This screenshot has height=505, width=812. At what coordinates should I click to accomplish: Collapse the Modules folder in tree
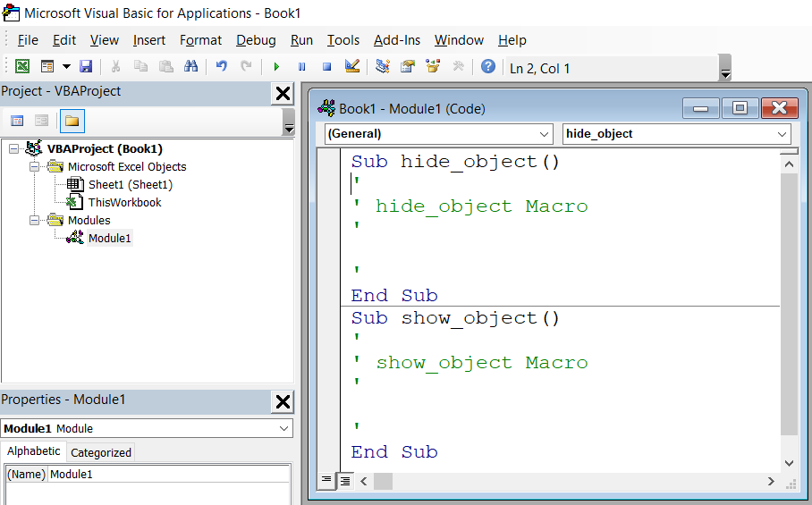(x=35, y=220)
